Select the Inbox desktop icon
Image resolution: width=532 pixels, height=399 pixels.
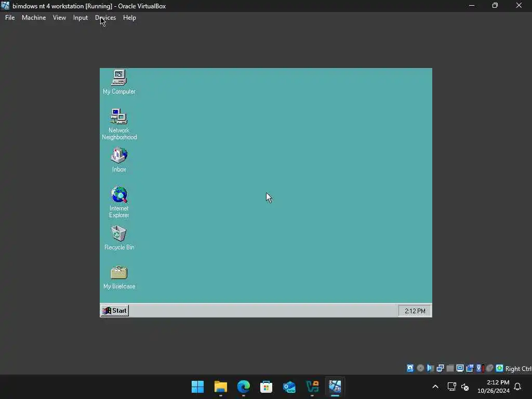119,160
